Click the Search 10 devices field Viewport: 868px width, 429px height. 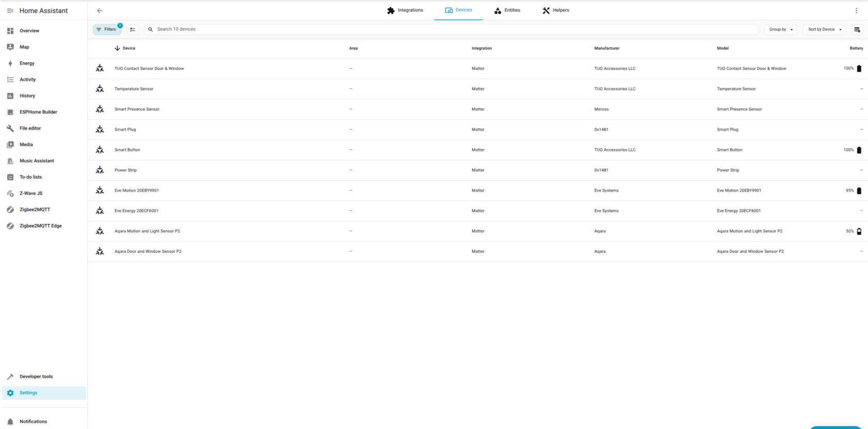click(x=450, y=29)
